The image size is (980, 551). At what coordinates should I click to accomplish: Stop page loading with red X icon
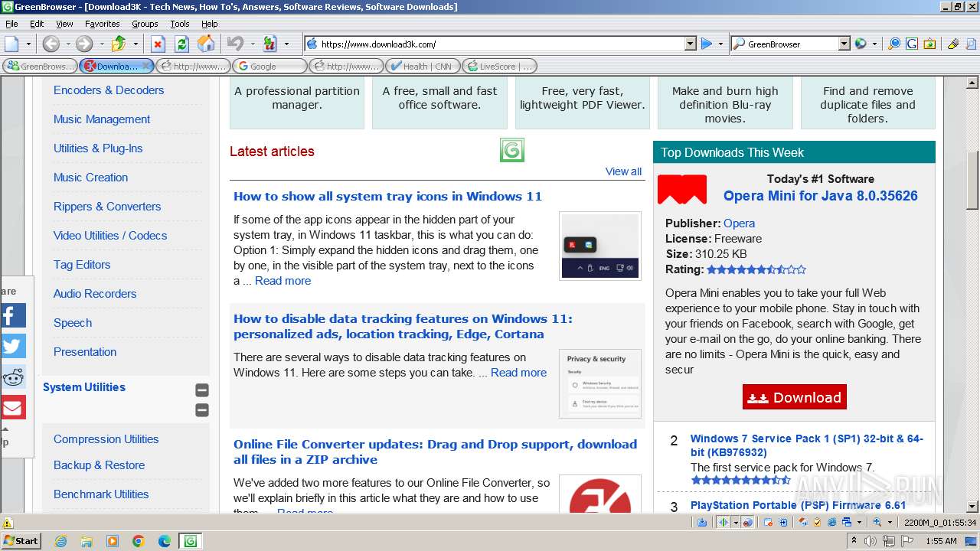coord(157,44)
